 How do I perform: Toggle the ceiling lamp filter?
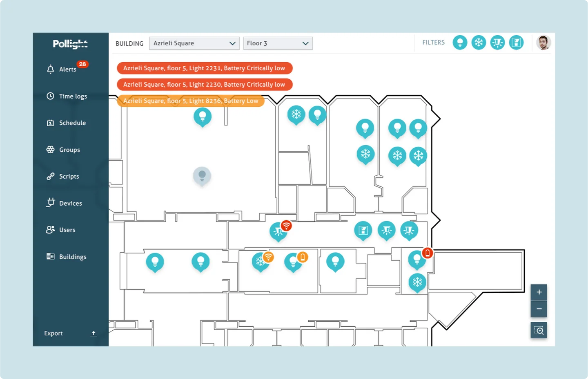[x=497, y=42]
